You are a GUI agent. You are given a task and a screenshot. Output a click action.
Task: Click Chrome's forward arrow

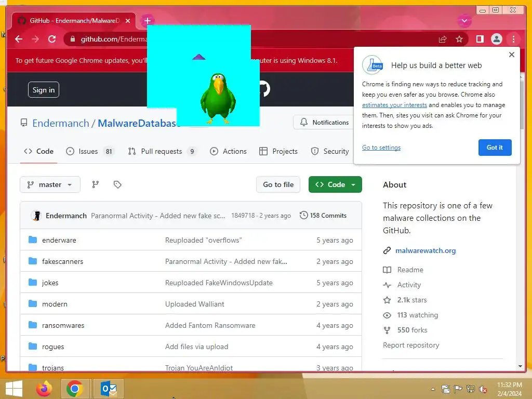tap(35, 39)
